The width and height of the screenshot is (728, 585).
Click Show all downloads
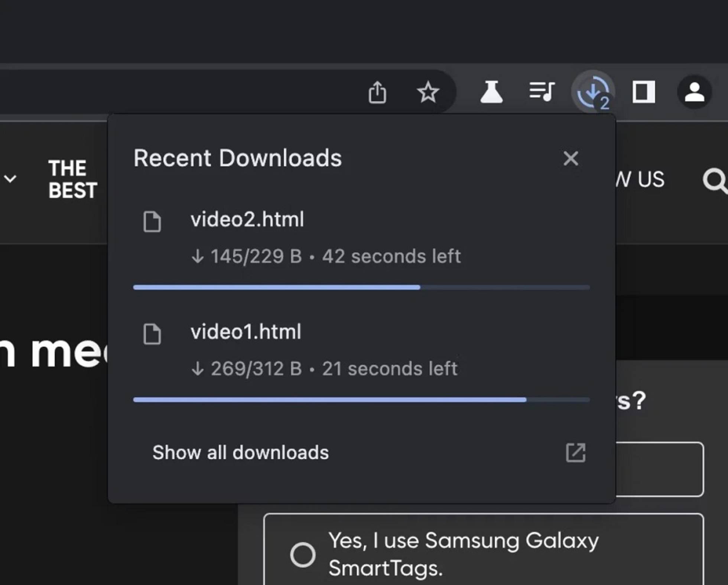pyautogui.click(x=240, y=452)
